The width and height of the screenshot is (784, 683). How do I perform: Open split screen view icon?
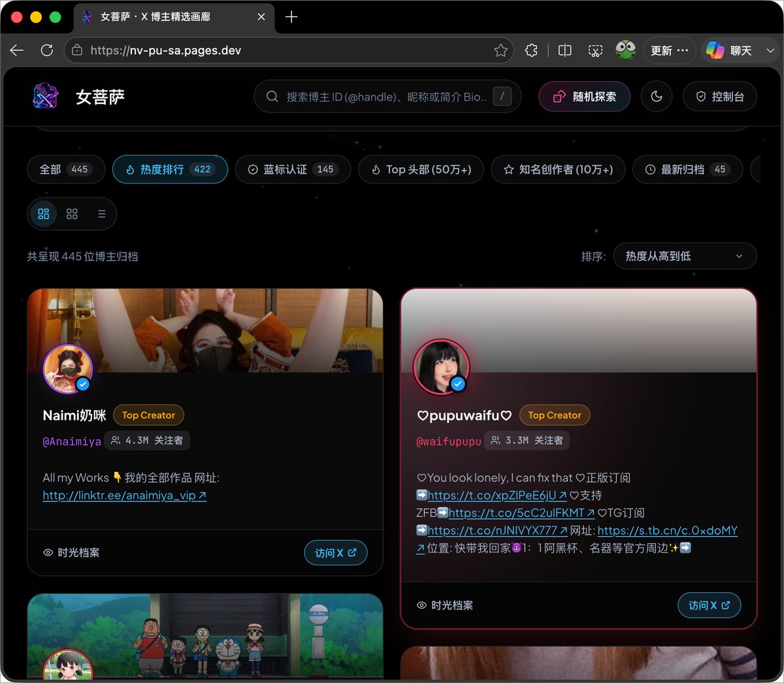(x=565, y=50)
